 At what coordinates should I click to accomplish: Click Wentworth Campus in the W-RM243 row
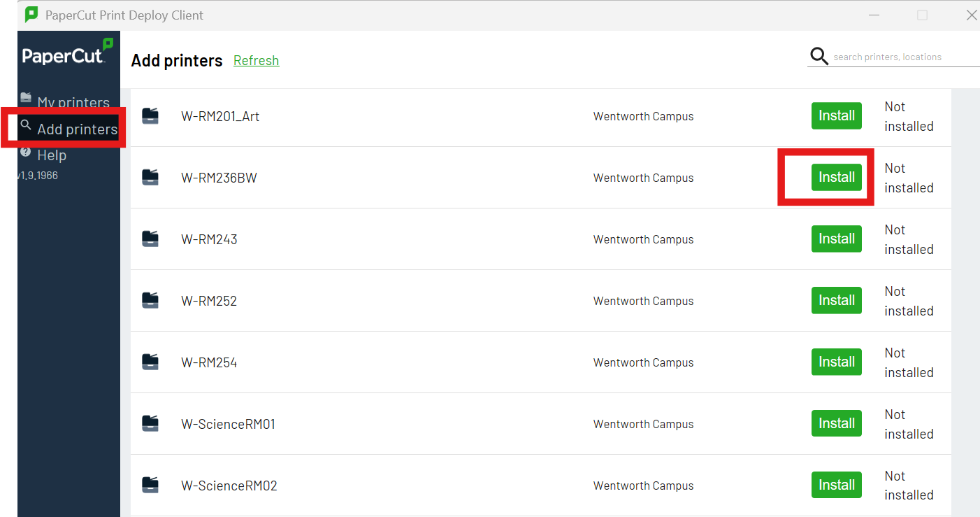pyautogui.click(x=643, y=239)
